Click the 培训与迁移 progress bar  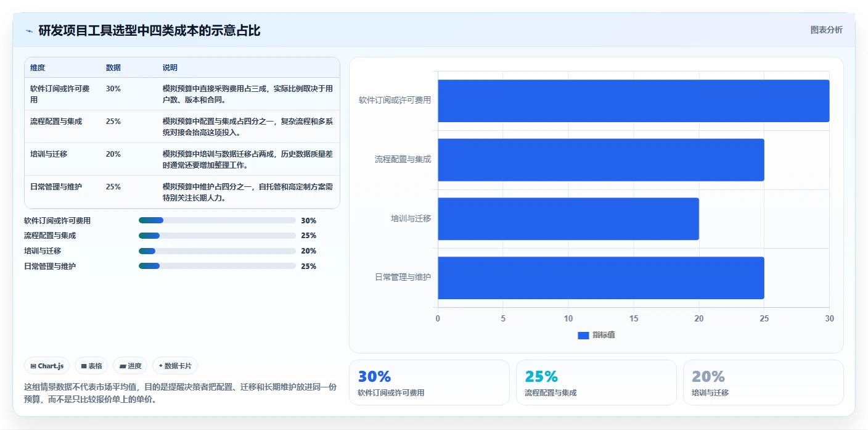(x=217, y=251)
